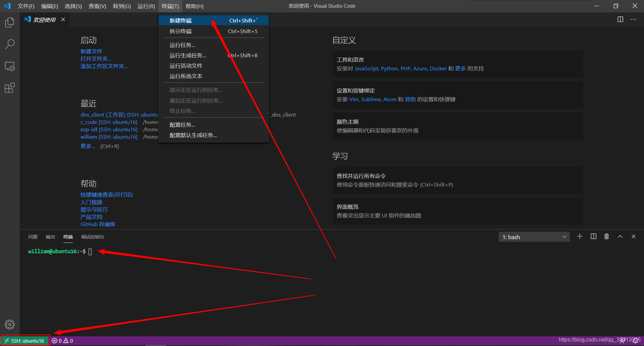Open the Extensions view icon
Image resolution: width=644 pixels, height=346 pixels.
point(10,88)
